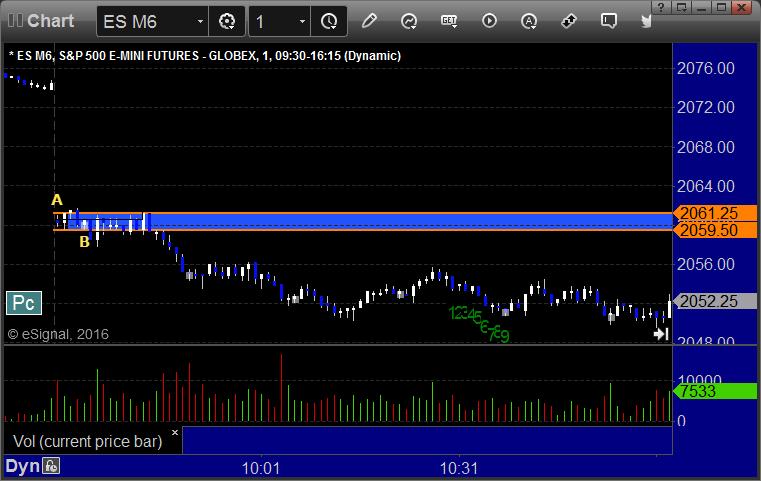Open the help question mark button
Screen dimensions: 761x481
pos(661,7)
